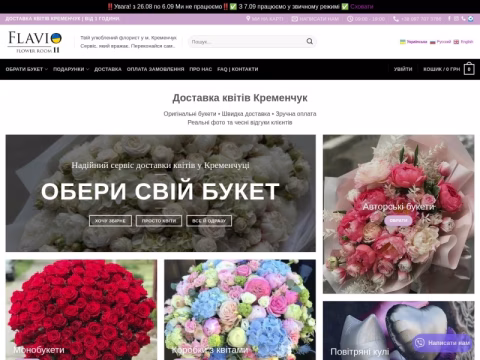Switch language to Українська
The image size is (480, 360).
coord(417,42)
